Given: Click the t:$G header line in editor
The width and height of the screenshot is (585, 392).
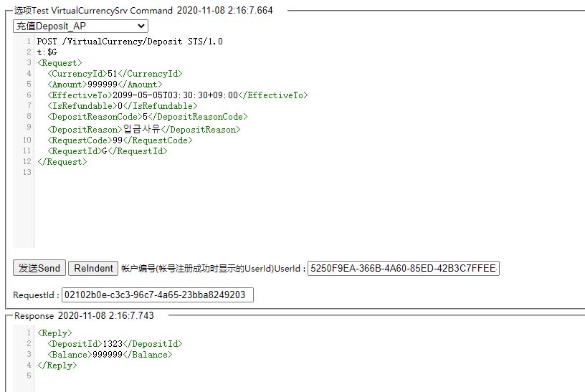Looking at the screenshot, I should pyautogui.click(x=47, y=52).
